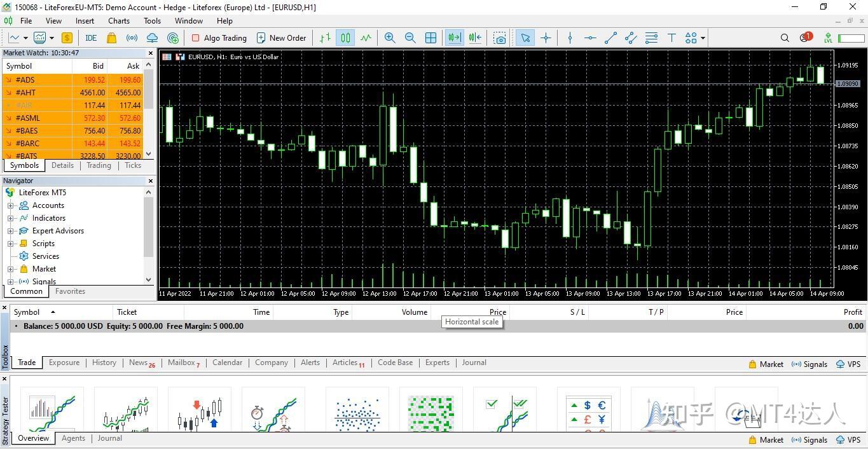Open the chart profiles icon
This screenshot has width=868, height=449.
(40, 38)
